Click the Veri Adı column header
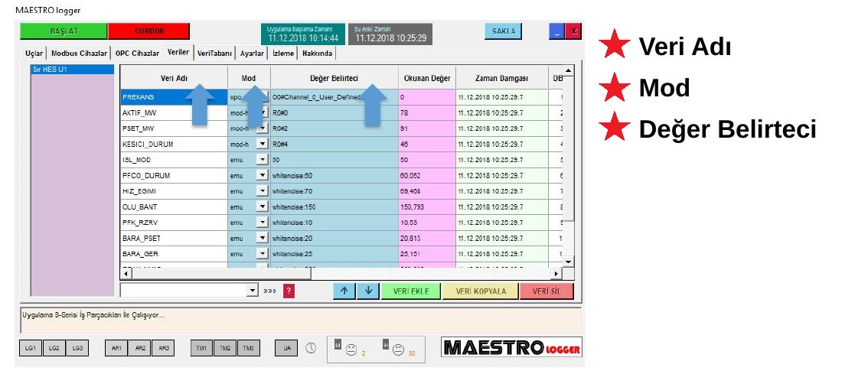 tap(174, 79)
